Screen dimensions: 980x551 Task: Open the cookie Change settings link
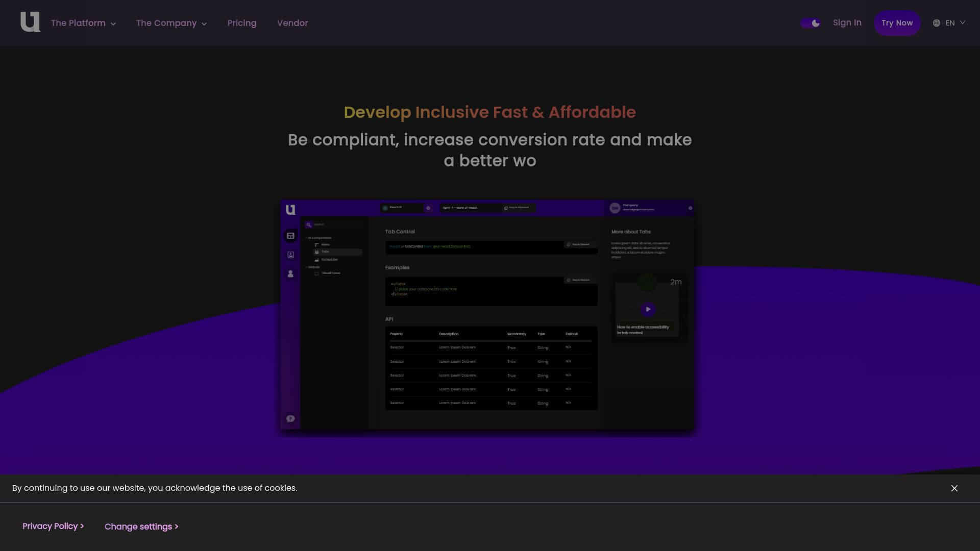tap(141, 527)
